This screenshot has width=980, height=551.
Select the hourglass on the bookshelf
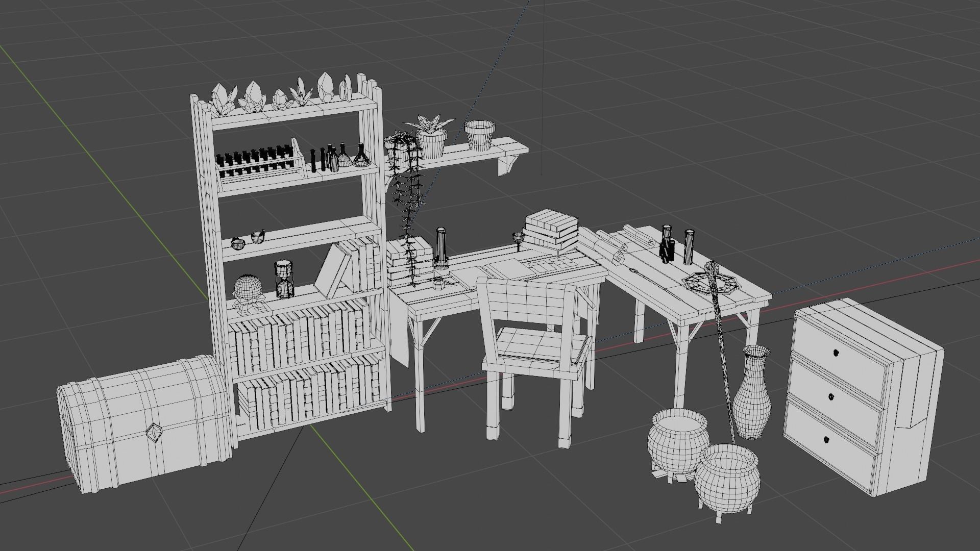[x=284, y=280]
